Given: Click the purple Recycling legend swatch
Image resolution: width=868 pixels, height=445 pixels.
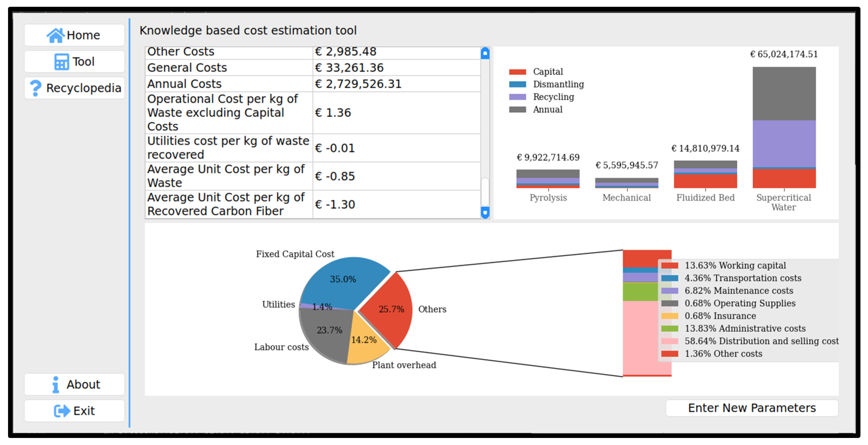Looking at the screenshot, I should point(517,97).
